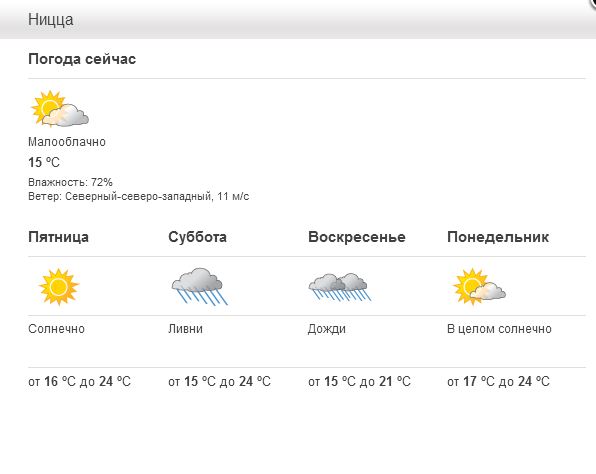The image size is (596, 474).
Task: Click the Солнечно description for Friday
Action: click(56, 329)
